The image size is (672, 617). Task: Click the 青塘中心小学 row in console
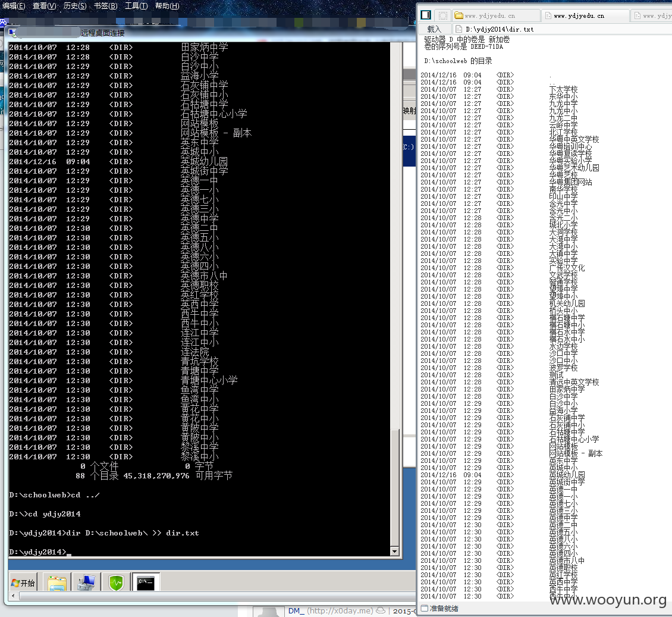(x=124, y=380)
